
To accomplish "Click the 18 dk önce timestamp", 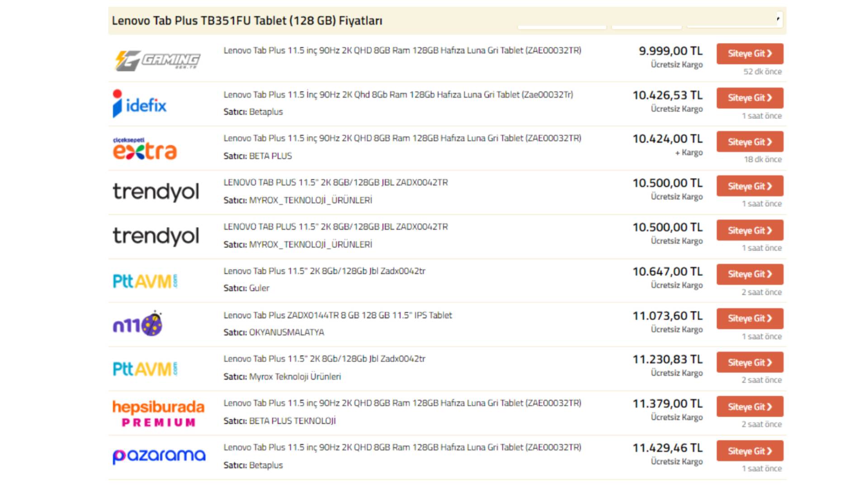I will (763, 159).
